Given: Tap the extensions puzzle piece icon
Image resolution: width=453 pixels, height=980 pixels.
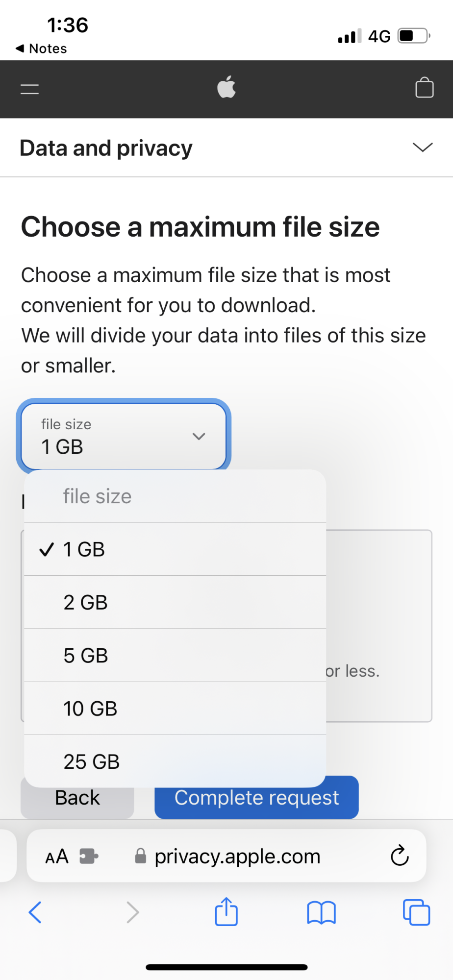Looking at the screenshot, I should [x=89, y=856].
